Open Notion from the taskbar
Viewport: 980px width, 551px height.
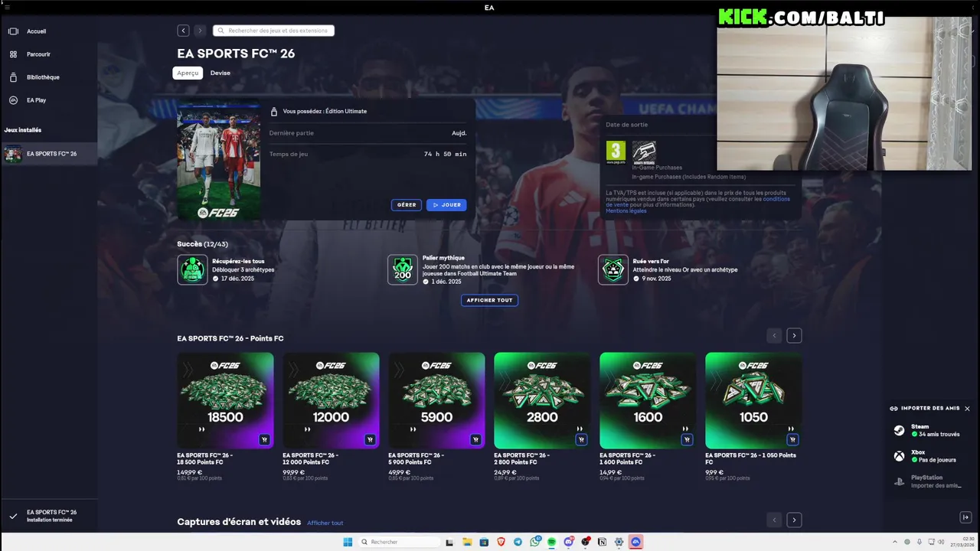602,542
